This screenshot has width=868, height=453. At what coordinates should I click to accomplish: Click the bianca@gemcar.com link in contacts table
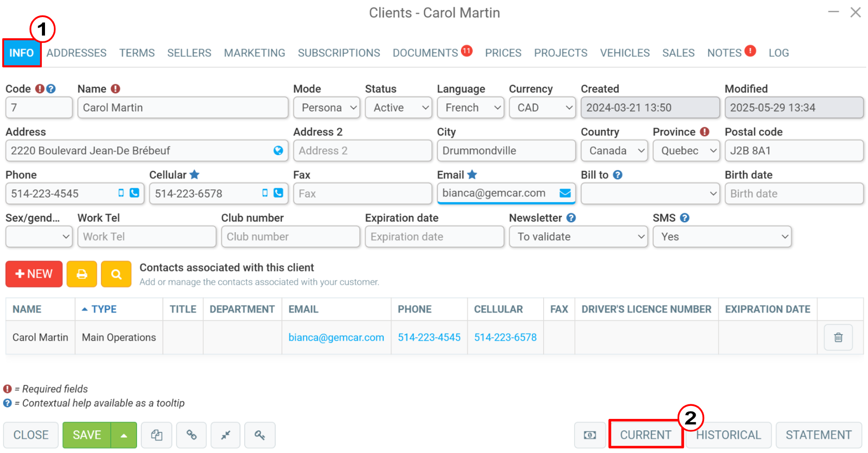click(x=336, y=338)
